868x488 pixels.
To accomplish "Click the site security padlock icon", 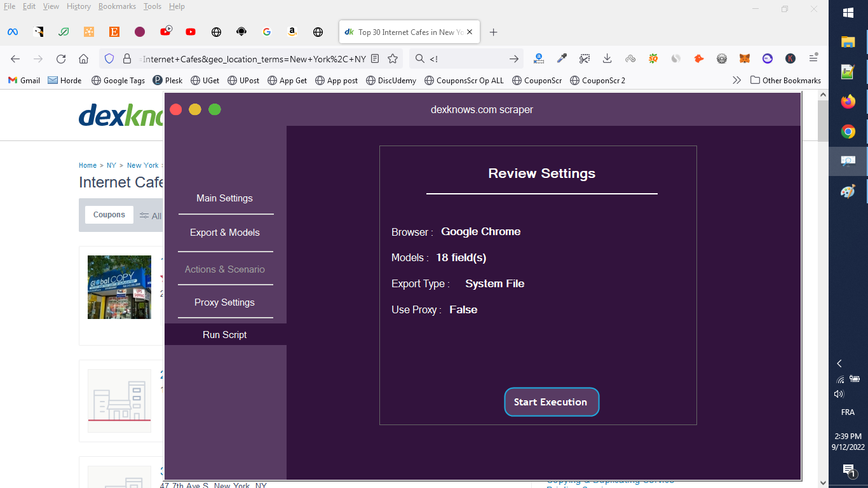I will point(127,59).
